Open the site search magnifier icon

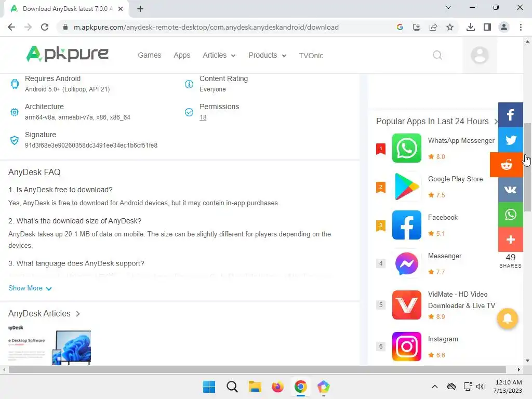(x=437, y=55)
